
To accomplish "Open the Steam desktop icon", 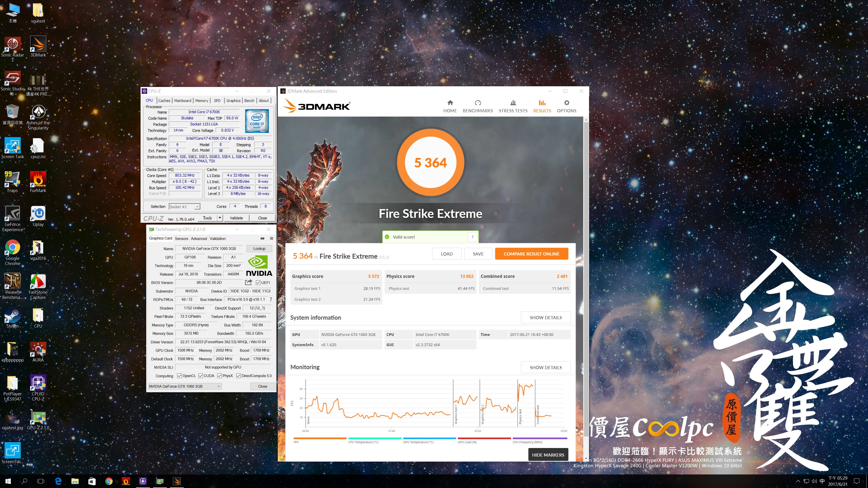I will click(x=12, y=318).
